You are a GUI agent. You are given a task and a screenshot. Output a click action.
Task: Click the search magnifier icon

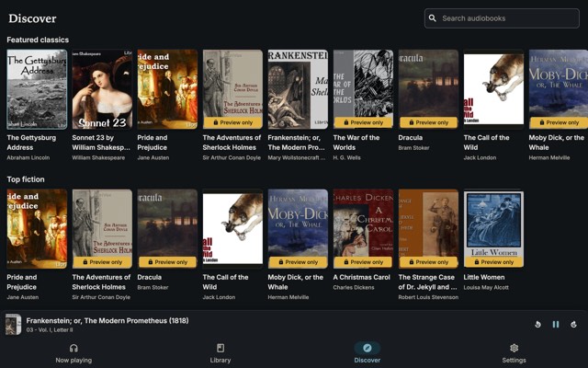[x=433, y=18]
